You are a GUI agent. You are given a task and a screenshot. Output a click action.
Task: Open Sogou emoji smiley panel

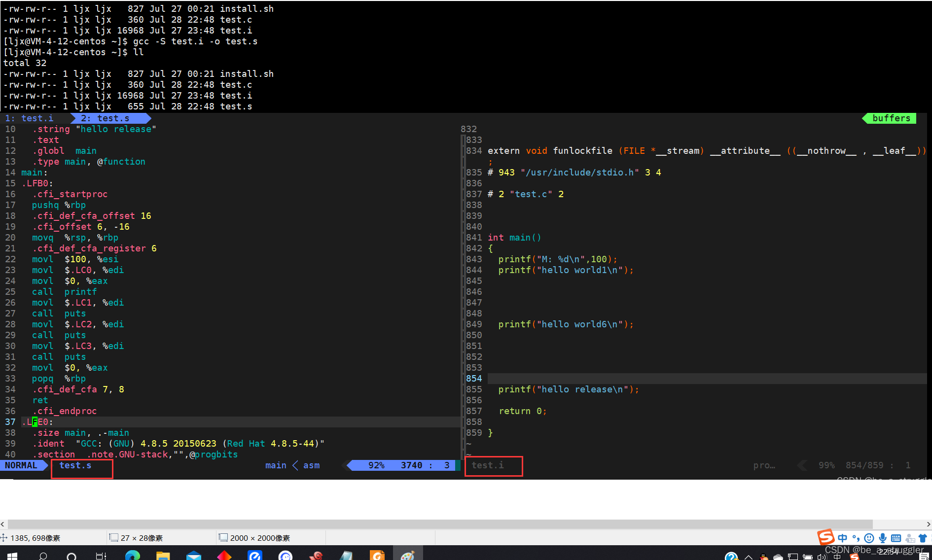pos(869,538)
